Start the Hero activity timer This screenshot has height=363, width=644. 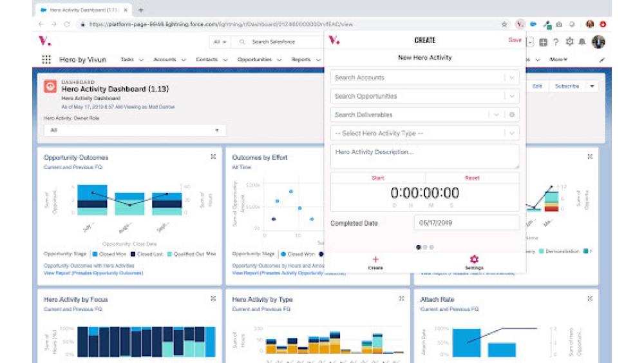[377, 178]
